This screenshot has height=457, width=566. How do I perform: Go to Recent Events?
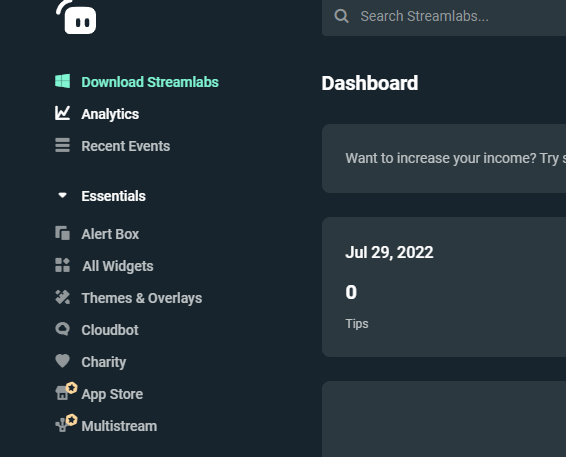click(126, 146)
